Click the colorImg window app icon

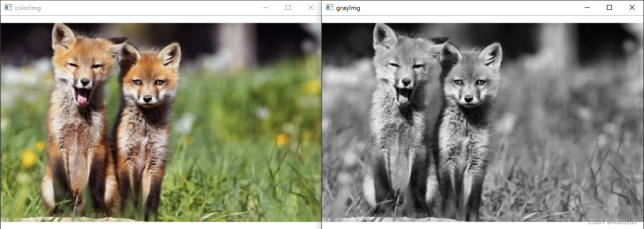[x=8, y=8]
